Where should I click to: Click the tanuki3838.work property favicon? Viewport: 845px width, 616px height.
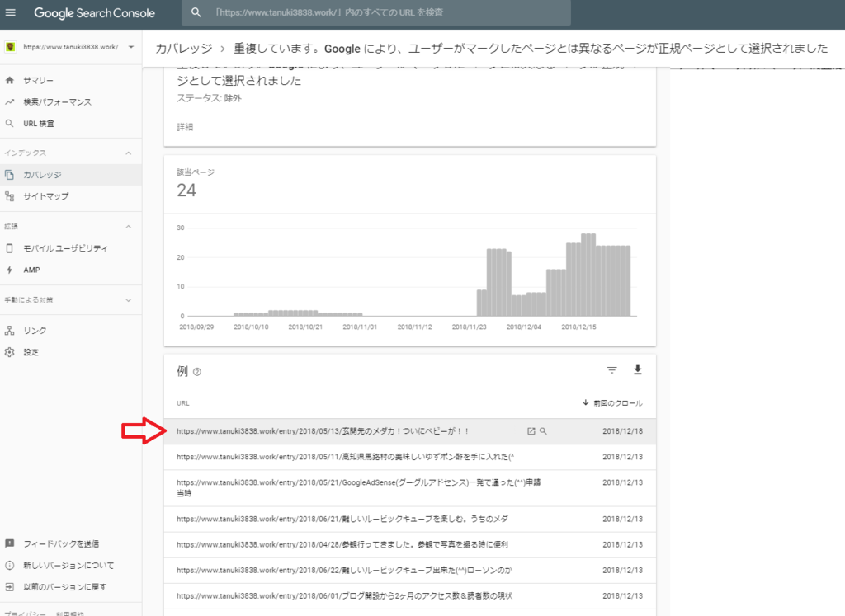(x=10, y=47)
